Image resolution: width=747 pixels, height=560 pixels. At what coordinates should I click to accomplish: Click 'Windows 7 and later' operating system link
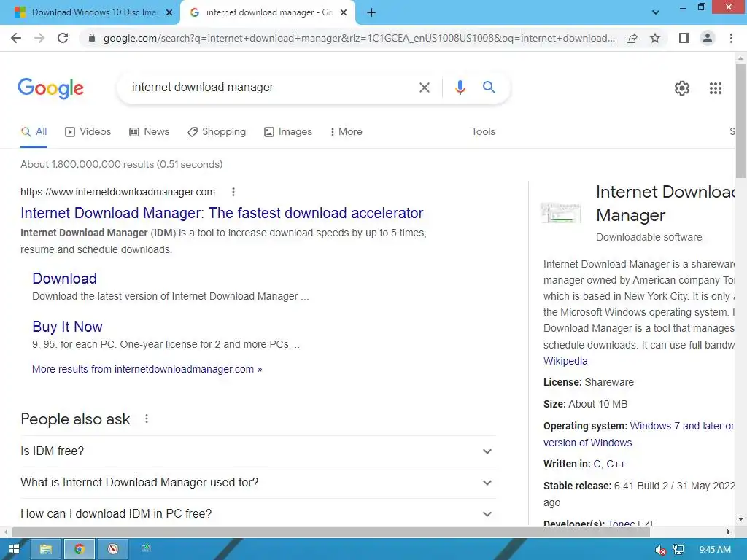[682, 426]
